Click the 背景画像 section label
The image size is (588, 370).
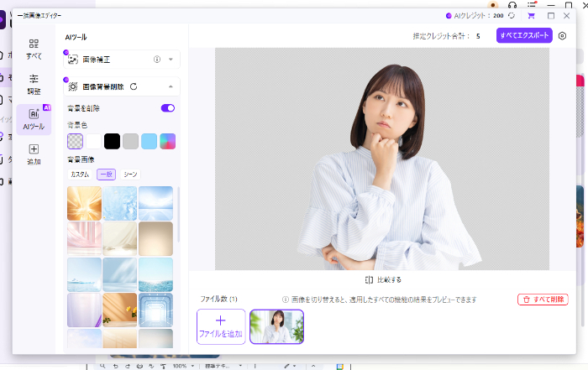(81, 159)
